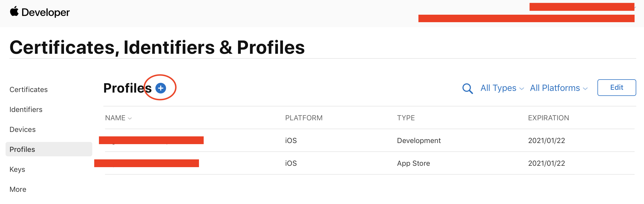The image size is (644, 204).
Task: Click expiration date in App Store row
Action: (546, 163)
